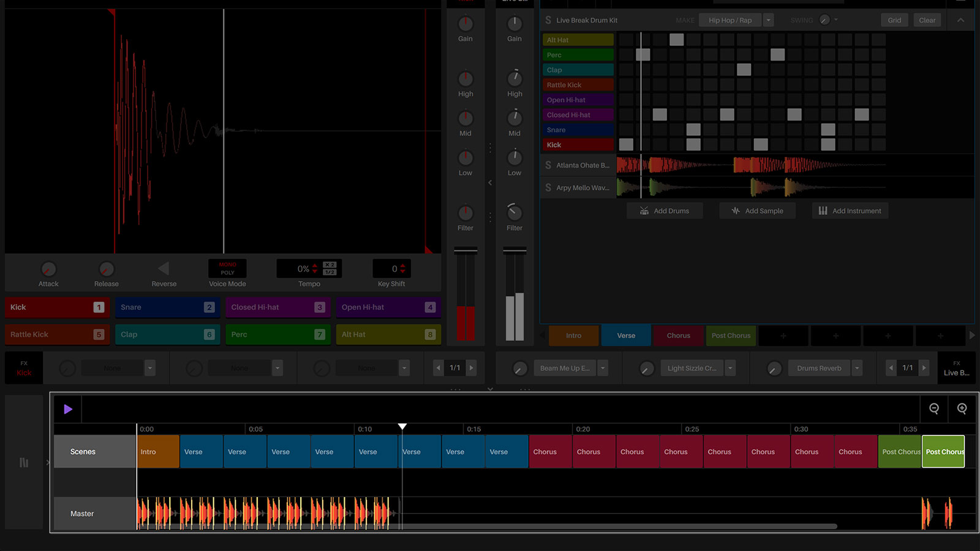Trigger the Kick pad 1

[x=57, y=307]
